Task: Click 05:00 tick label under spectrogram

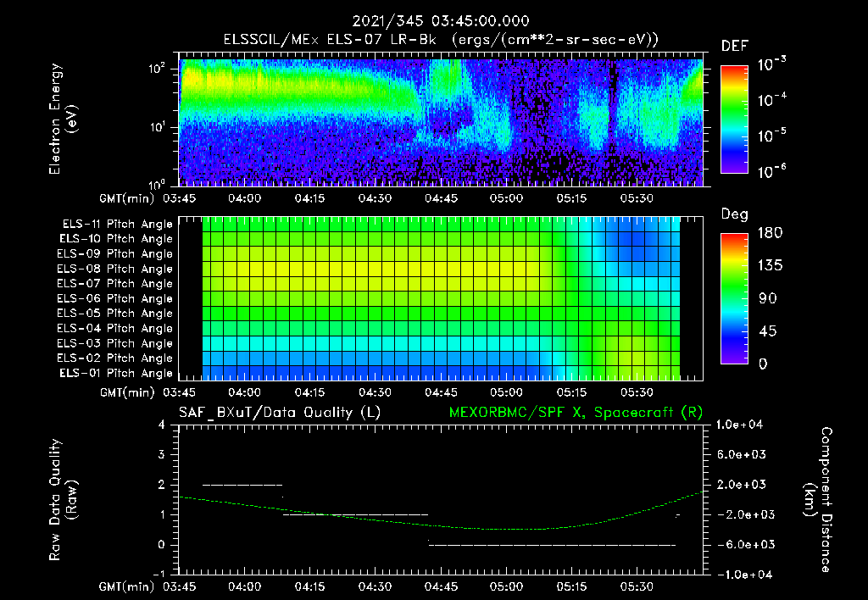Action: pyautogui.click(x=506, y=198)
